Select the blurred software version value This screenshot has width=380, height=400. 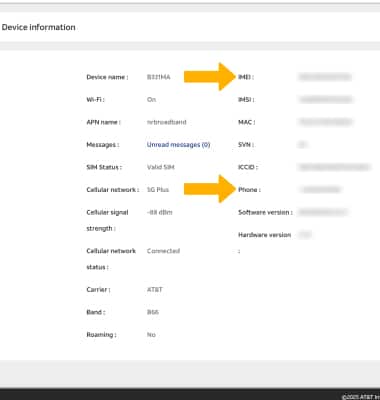pos(323,212)
